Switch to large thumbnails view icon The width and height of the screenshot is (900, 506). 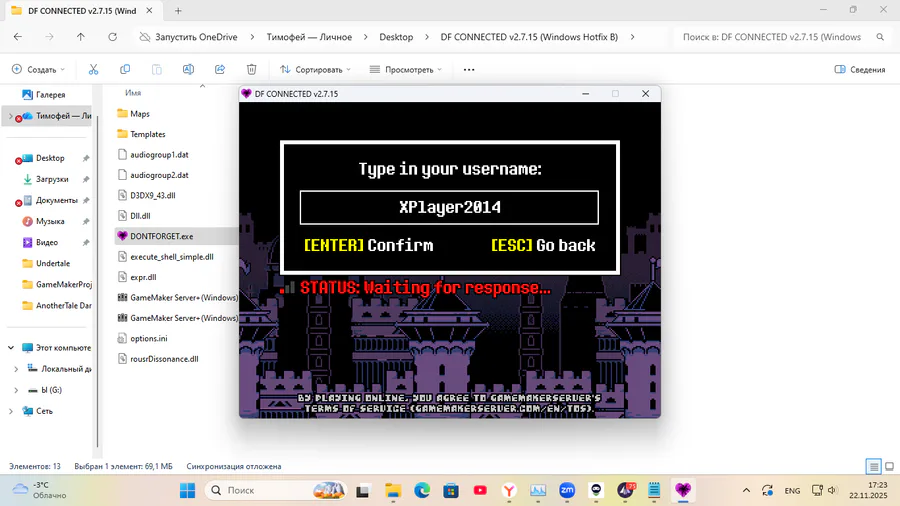(x=890, y=466)
